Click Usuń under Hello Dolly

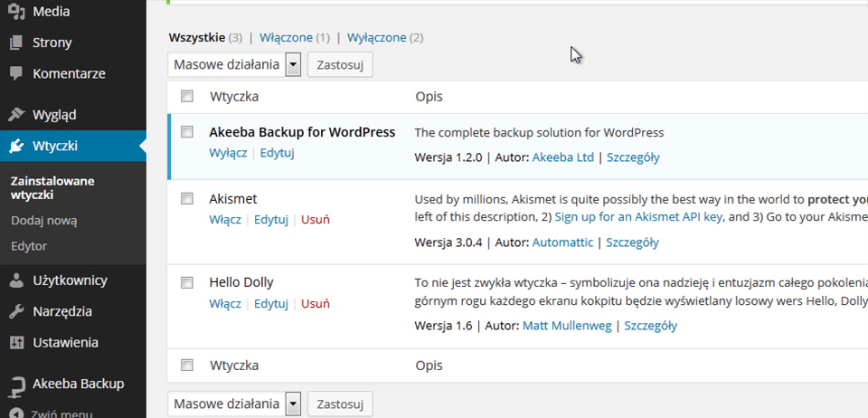point(316,304)
